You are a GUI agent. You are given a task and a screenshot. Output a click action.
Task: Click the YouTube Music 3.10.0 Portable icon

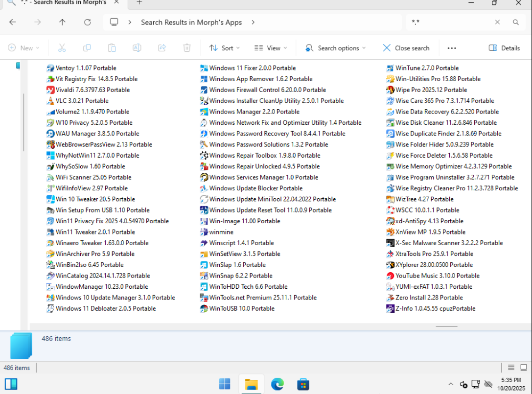tap(390, 276)
